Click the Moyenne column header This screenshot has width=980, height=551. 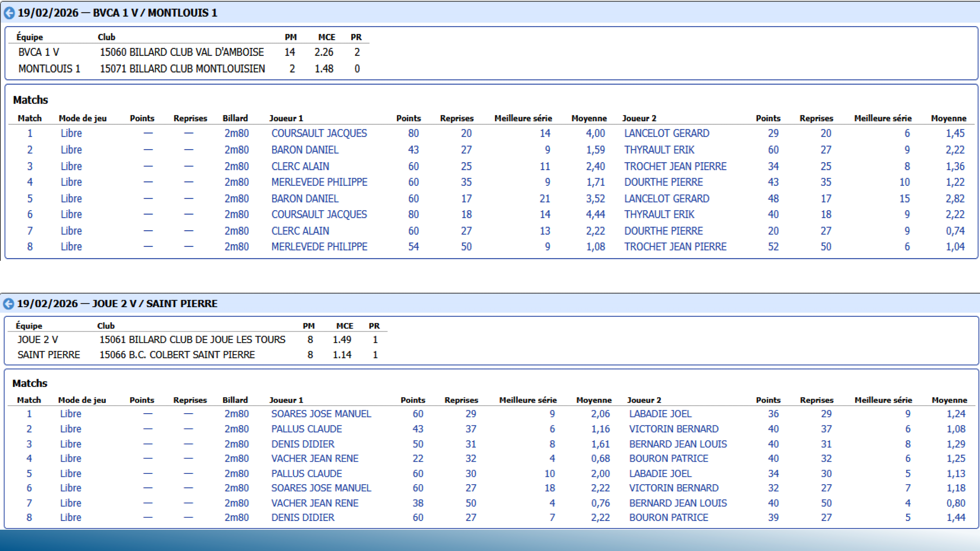(589, 118)
